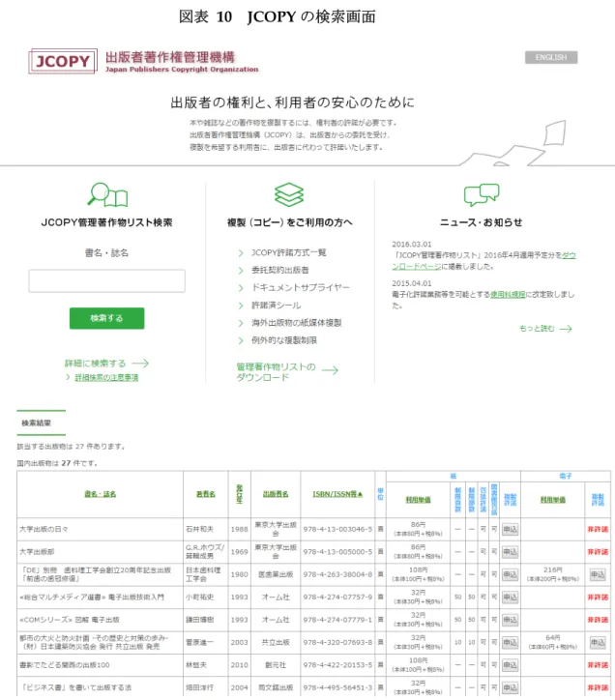Image resolution: width=615 pixels, height=700 pixels.
Task: Click electronic 申込 button for 医歯薬出版 row
Action: pyautogui.click(x=598, y=574)
